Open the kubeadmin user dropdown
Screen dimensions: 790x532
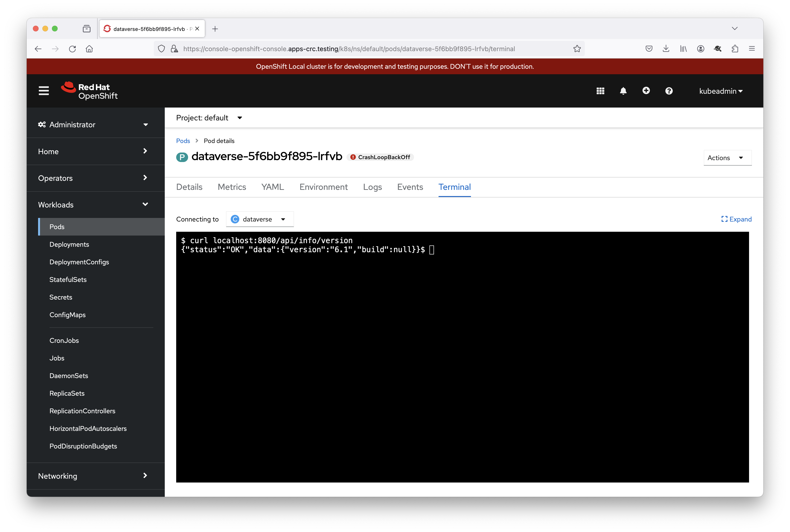(x=721, y=91)
